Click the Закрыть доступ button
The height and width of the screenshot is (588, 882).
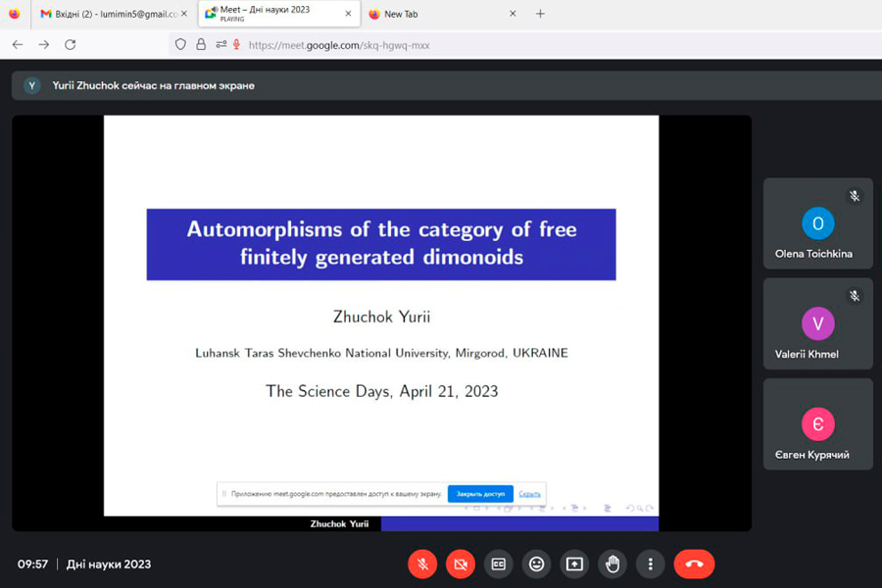(x=480, y=494)
